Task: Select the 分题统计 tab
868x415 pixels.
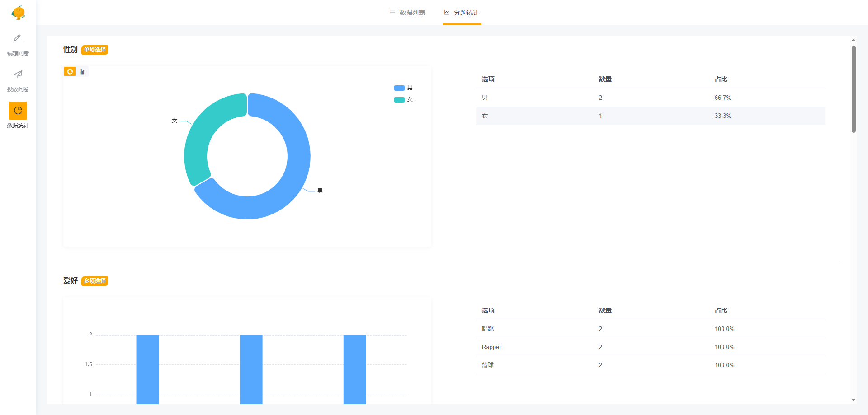Action: (466, 13)
